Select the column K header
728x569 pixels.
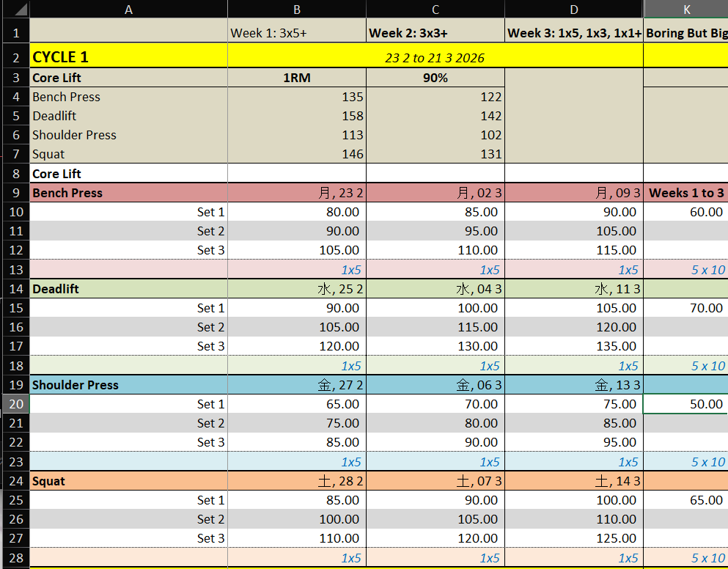685,10
